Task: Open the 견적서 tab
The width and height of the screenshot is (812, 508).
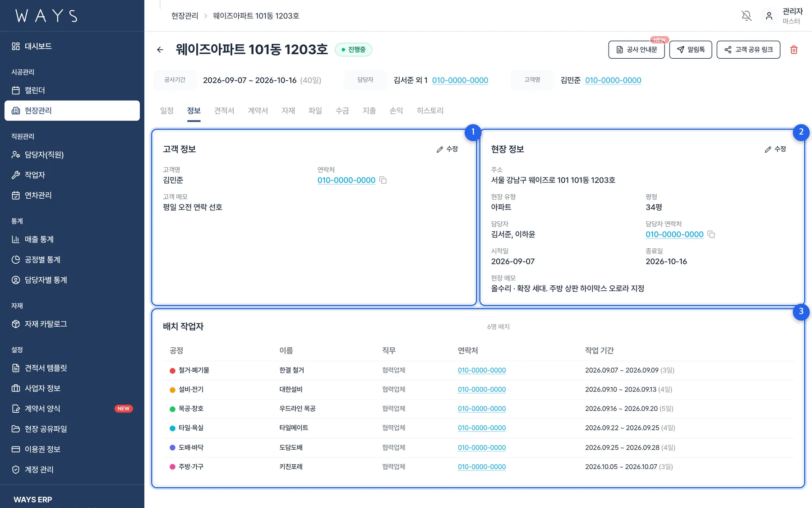Action: pyautogui.click(x=224, y=111)
